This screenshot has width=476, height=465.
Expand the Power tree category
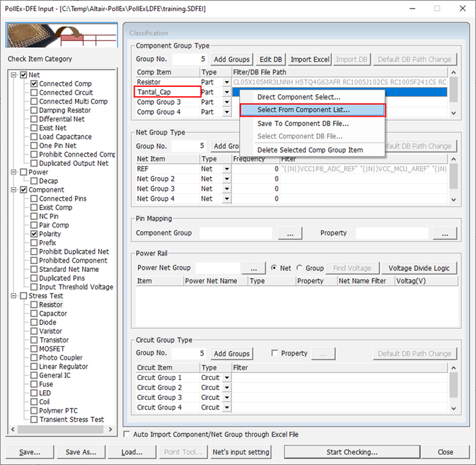tap(15, 172)
